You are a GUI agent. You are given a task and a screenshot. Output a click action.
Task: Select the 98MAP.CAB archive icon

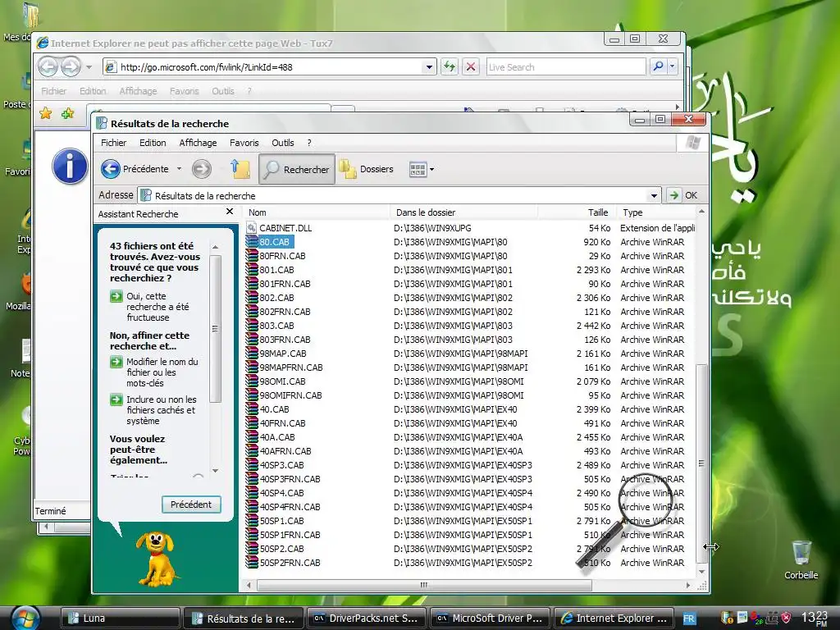[x=252, y=353]
